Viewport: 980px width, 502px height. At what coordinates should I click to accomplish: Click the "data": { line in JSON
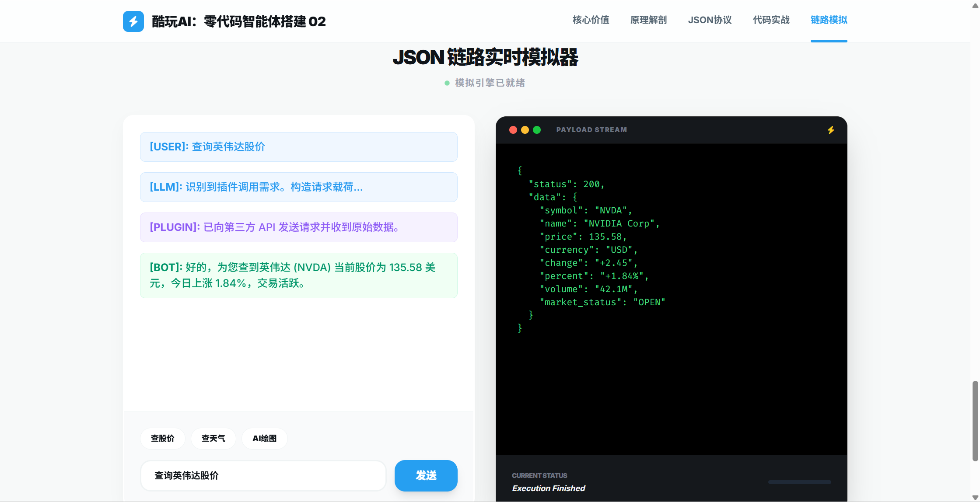(x=553, y=198)
